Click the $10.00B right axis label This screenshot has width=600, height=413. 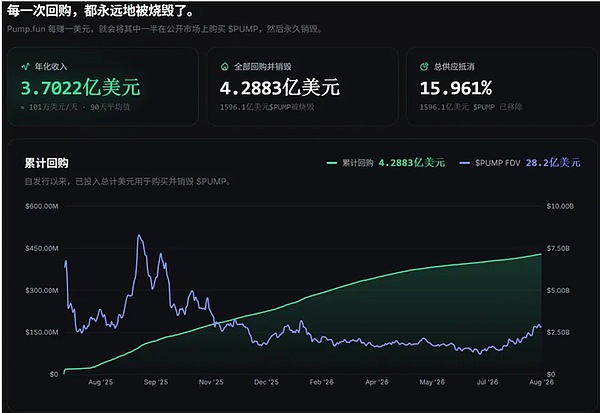click(x=560, y=206)
